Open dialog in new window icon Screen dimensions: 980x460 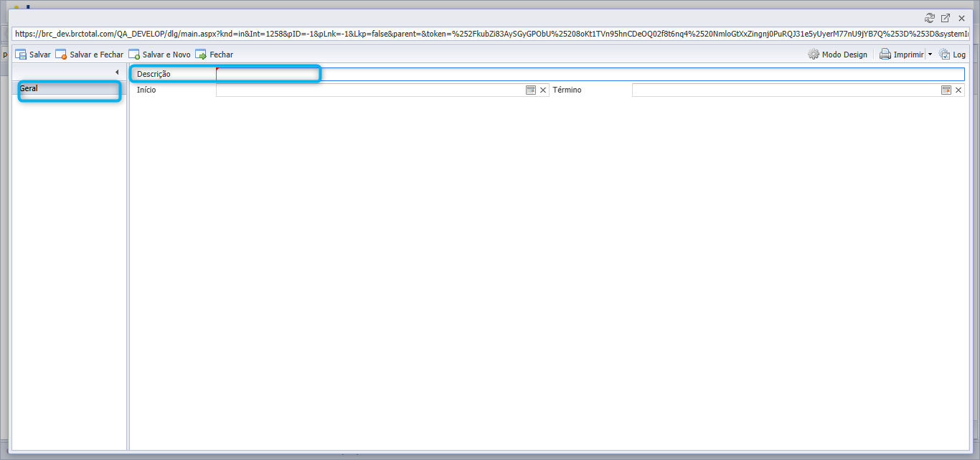pyautogui.click(x=946, y=18)
